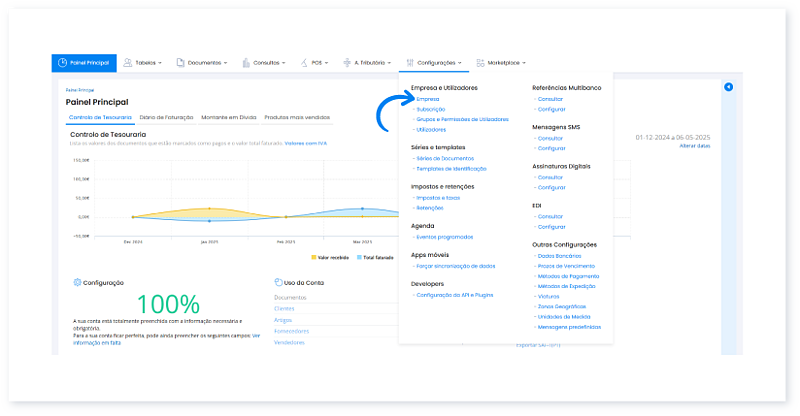Open the Montante em Dívida tab
This screenshot has height=416, width=800.
(229, 117)
